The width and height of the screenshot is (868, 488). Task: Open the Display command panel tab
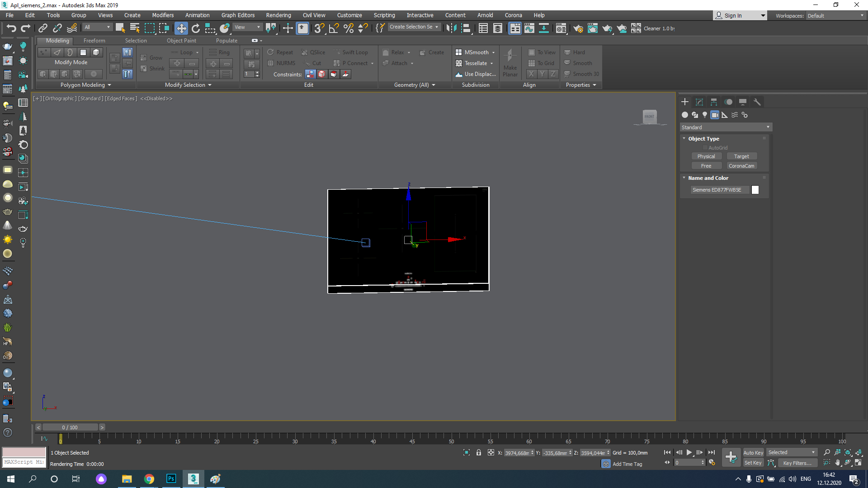pos(743,102)
